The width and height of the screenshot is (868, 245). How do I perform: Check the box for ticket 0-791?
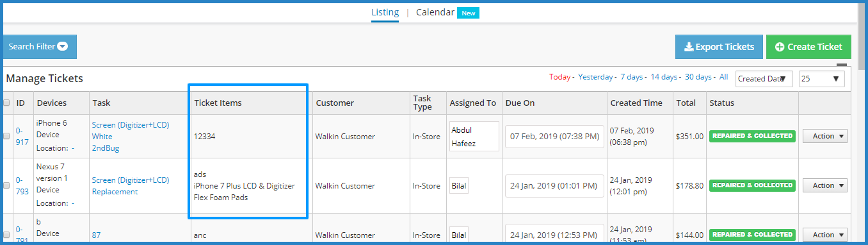click(x=7, y=234)
